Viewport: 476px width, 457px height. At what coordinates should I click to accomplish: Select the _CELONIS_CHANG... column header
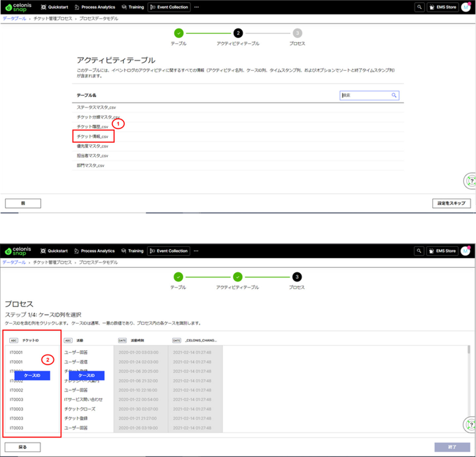click(201, 340)
